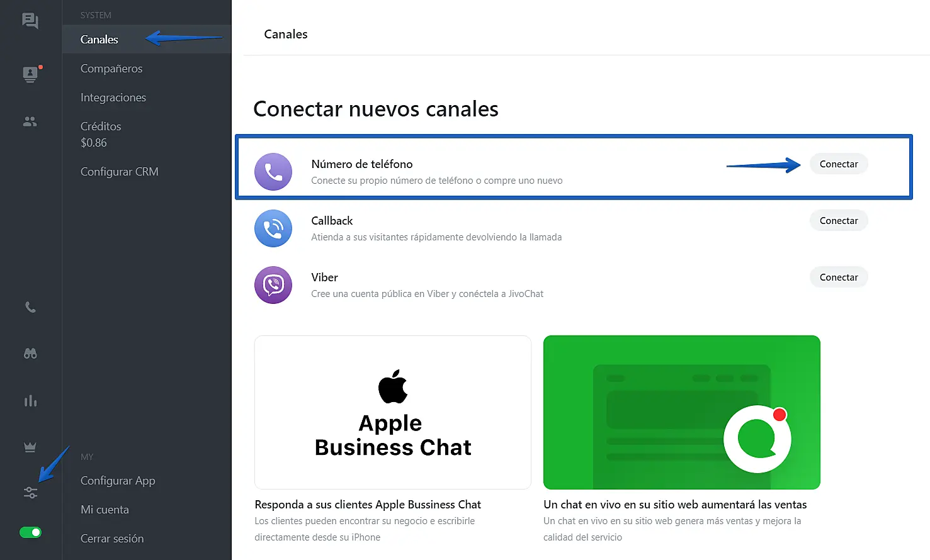Select Configurar CRM option
Image resolution: width=930 pixels, height=560 pixels.
[x=120, y=172]
